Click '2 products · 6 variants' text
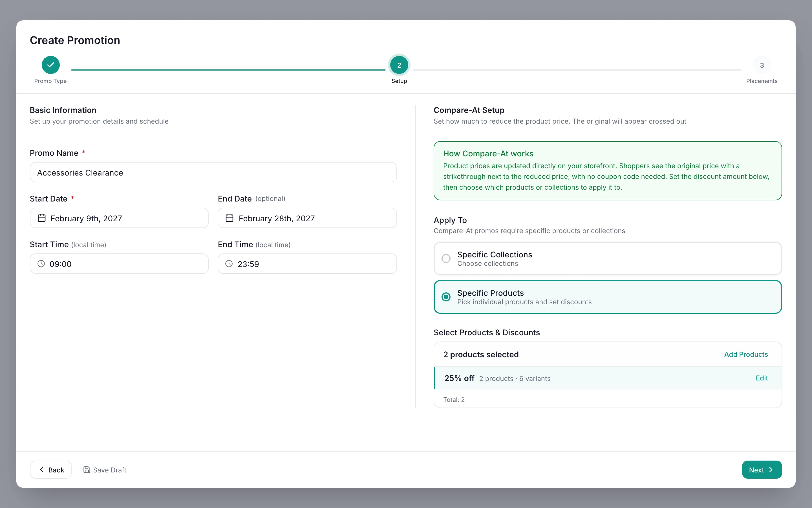This screenshot has height=508, width=812. click(515, 379)
